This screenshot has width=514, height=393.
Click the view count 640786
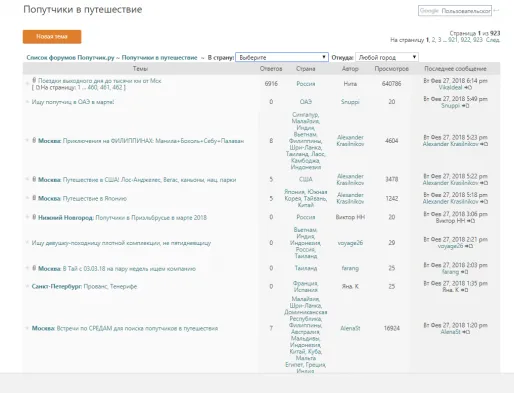[392, 84]
